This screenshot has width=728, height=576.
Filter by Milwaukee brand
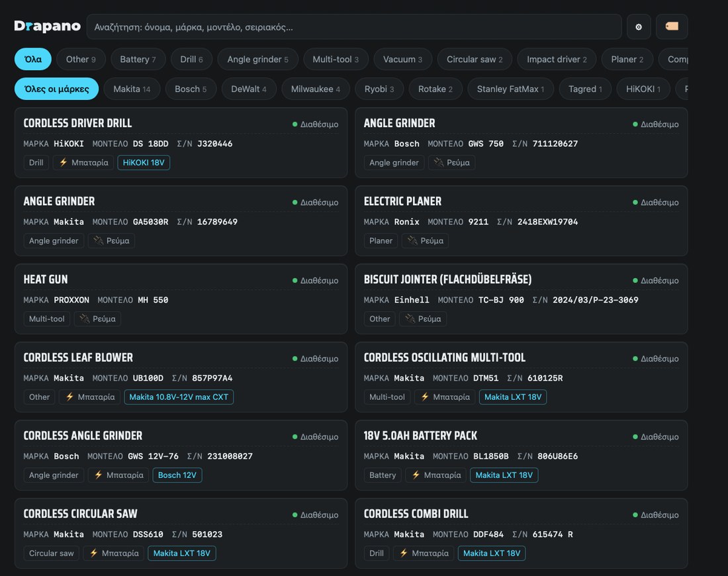316,89
